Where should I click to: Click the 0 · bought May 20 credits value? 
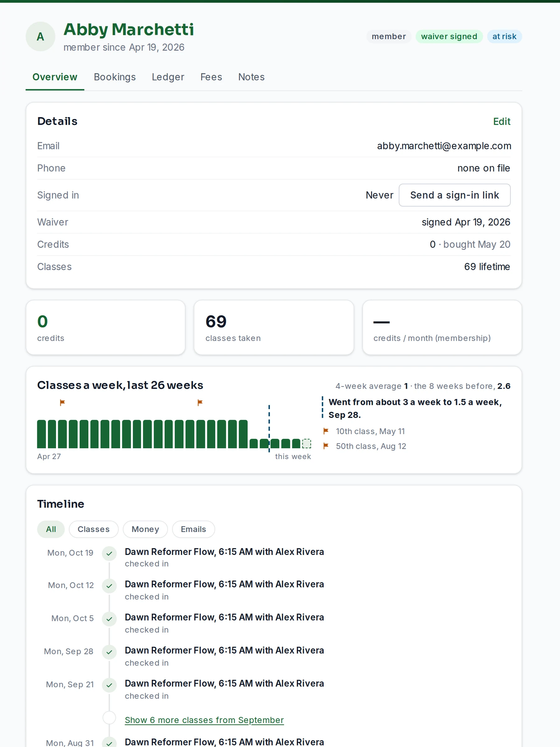[470, 245]
